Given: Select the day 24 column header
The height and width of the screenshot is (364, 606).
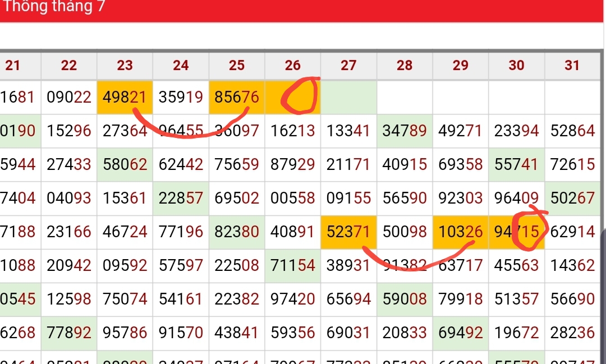Looking at the screenshot, I should (x=181, y=65).
